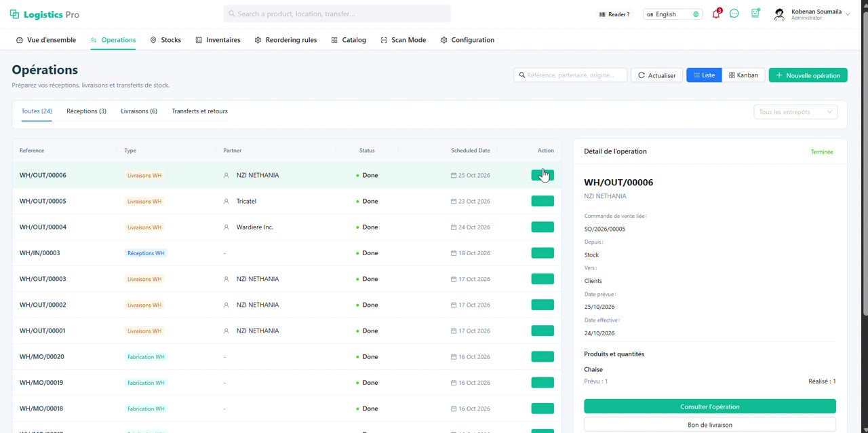Viewport: 868px width, 433px height.
Task: Open the English language dropdown
Action: coord(673,14)
